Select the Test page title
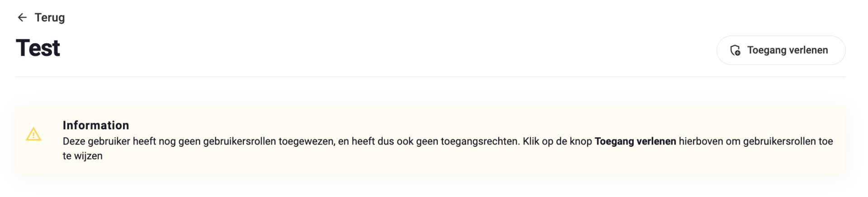 pos(38,48)
